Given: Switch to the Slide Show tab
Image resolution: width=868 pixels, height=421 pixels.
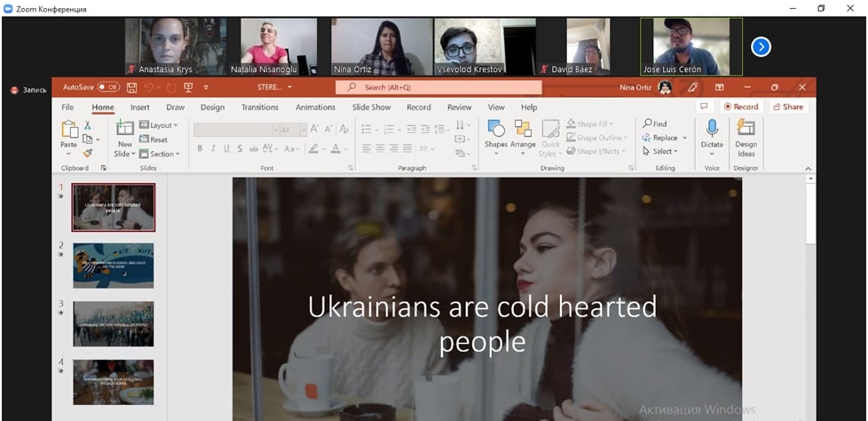Looking at the screenshot, I should click(372, 107).
